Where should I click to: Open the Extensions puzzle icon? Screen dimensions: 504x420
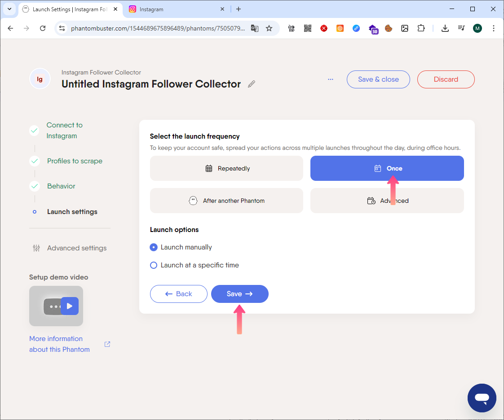click(x=421, y=28)
